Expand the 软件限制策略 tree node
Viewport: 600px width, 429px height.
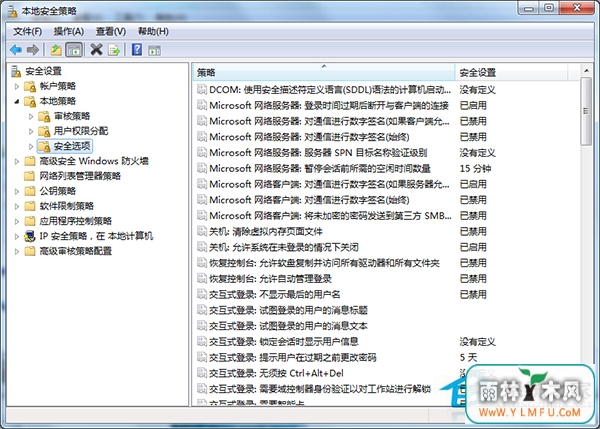(x=17, y=206)
